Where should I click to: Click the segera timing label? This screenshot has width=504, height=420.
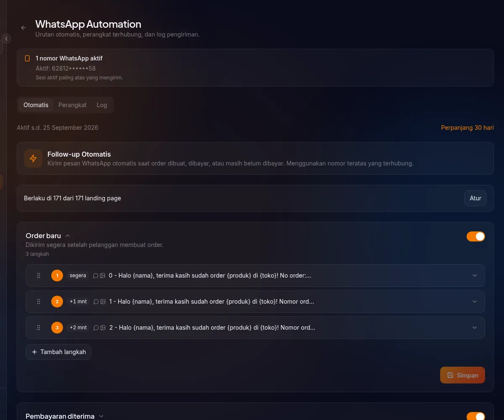tap(78, 276)
